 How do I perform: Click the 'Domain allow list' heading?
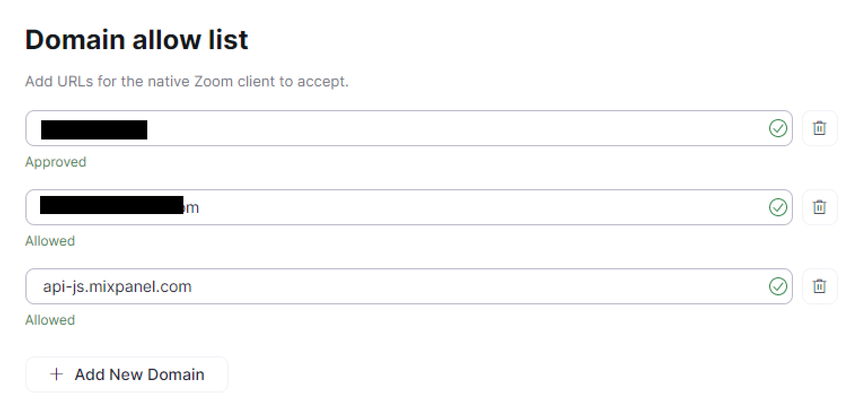[137, 40]
